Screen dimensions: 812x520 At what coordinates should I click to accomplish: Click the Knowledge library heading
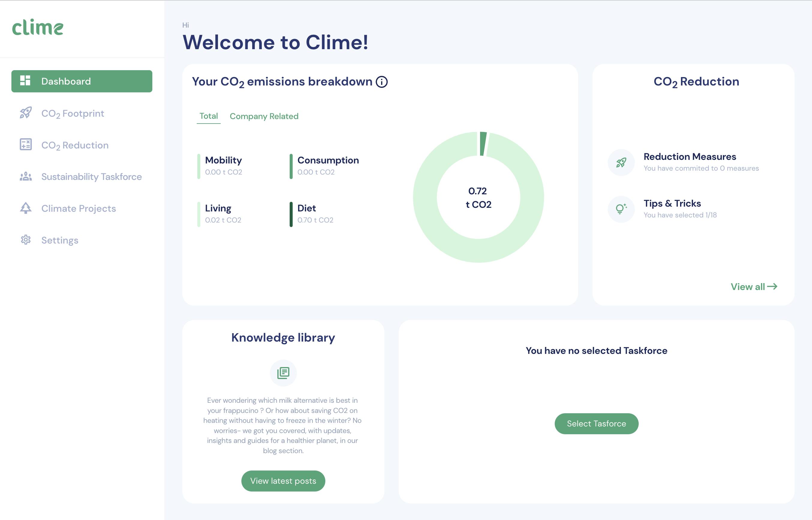tap(283, 337)
